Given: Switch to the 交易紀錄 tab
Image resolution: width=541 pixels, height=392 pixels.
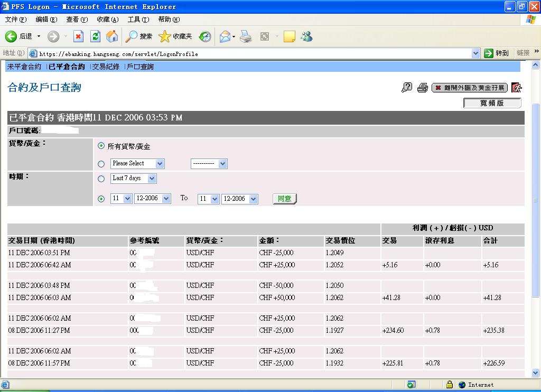Looking at the screenshot, I should (x=106, y=67).
